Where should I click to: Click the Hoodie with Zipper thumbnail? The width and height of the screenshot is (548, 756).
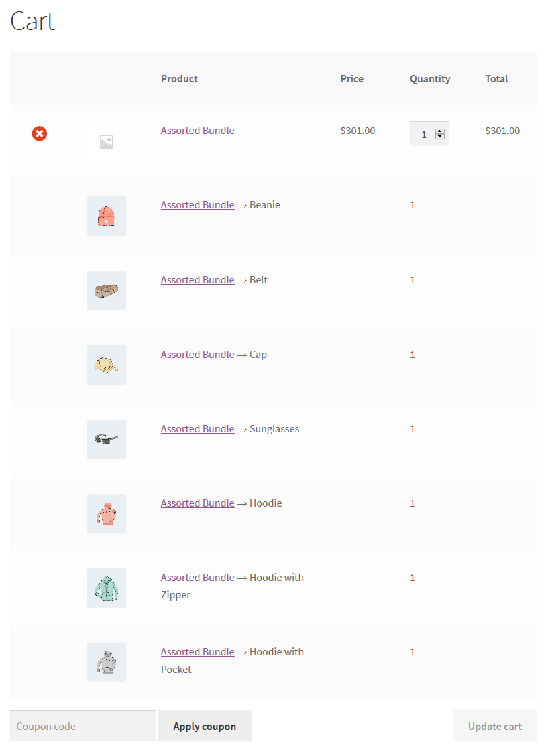[x=106, y=588]
